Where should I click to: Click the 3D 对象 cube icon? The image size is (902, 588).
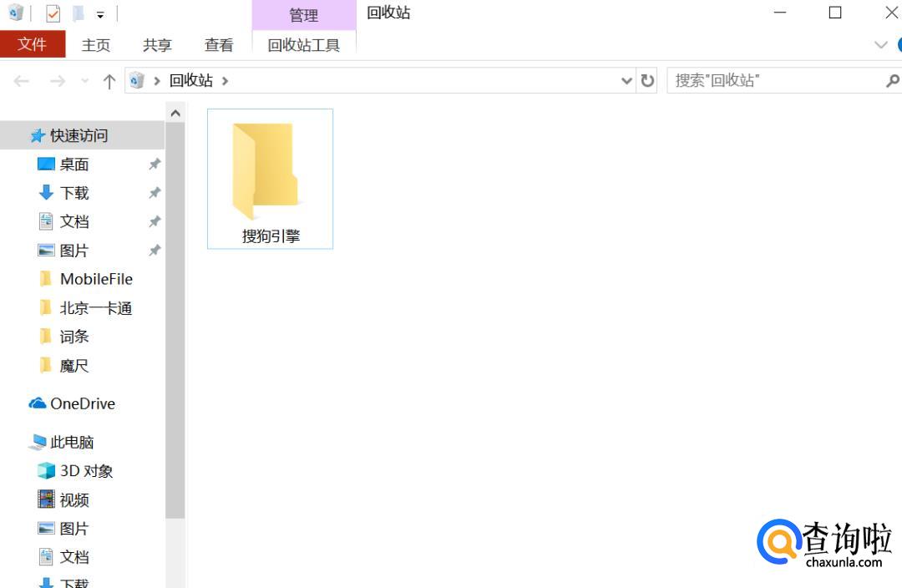46,470
